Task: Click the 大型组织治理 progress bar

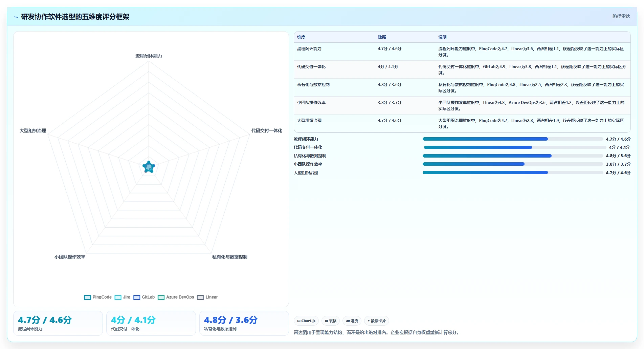Action: point(513,172)
